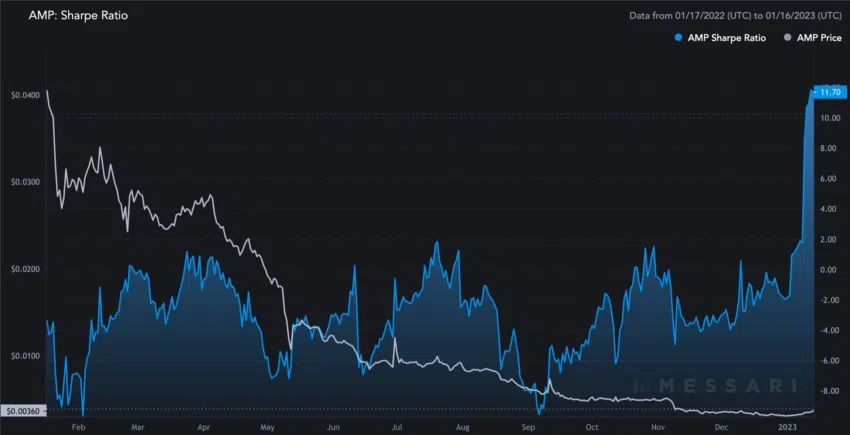Click the $0.0100 price axis label
Screen dimensions: 850x435
[x=25, y=356]
